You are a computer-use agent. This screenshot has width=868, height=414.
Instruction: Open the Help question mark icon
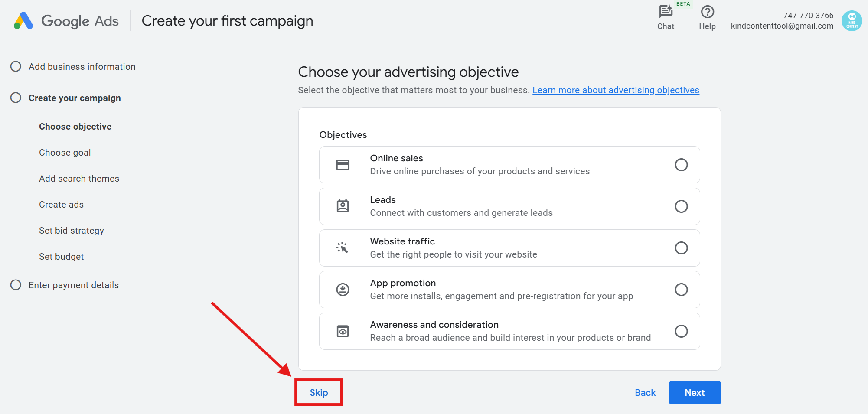pyautogui.click(x=707, y=12)
